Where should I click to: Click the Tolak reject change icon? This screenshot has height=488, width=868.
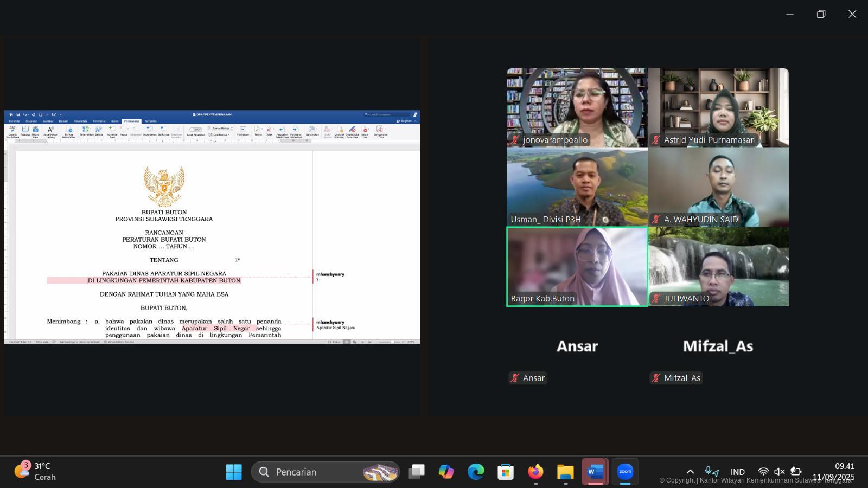click(x=269, y=130)
